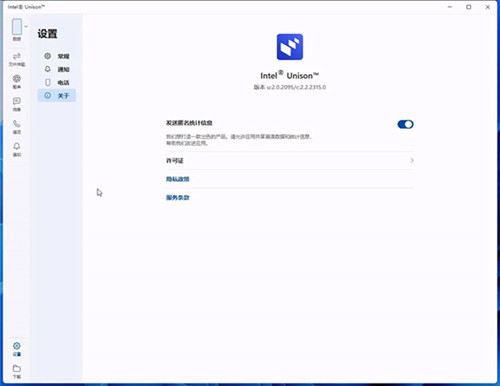Select the connected phone device icon
Image resolution: width=500 pixels, height=386 pixels.
(17, 27)
